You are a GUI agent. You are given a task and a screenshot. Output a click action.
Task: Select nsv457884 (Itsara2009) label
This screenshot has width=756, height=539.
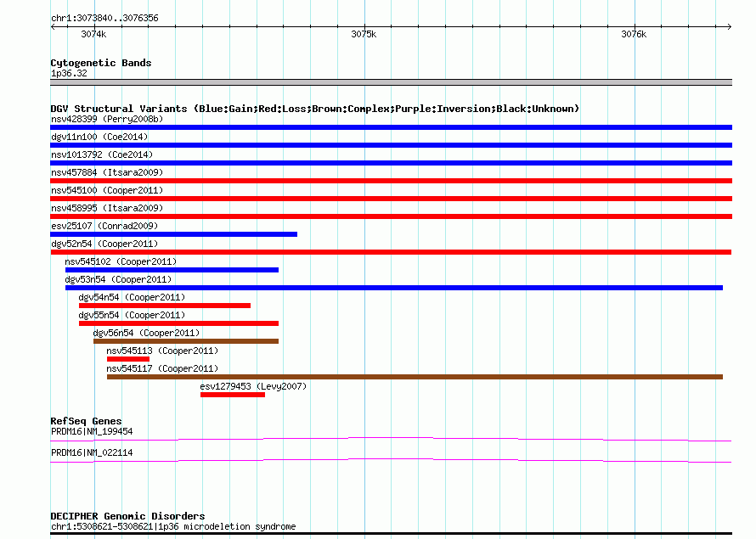(x=107, y=172)
